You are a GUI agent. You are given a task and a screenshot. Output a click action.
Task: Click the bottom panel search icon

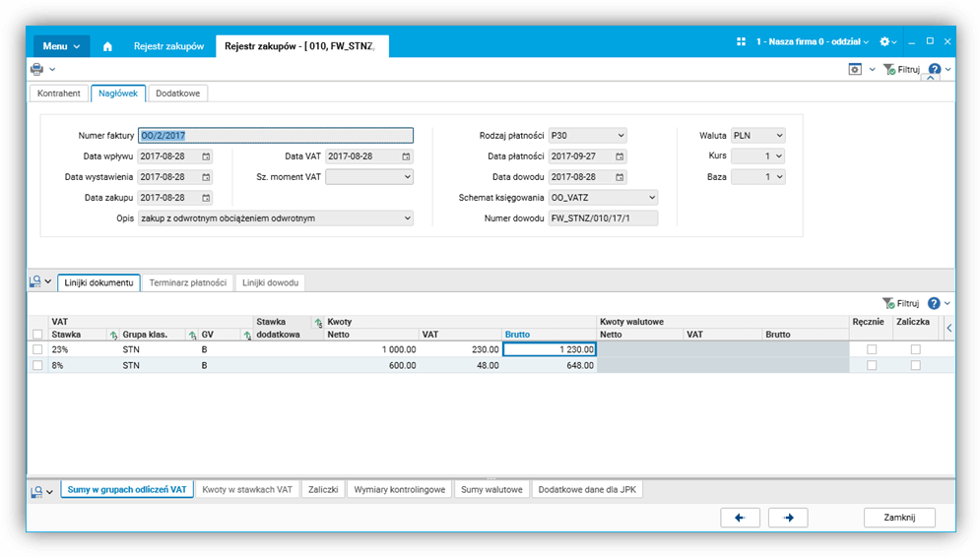[x=36, y=492]
